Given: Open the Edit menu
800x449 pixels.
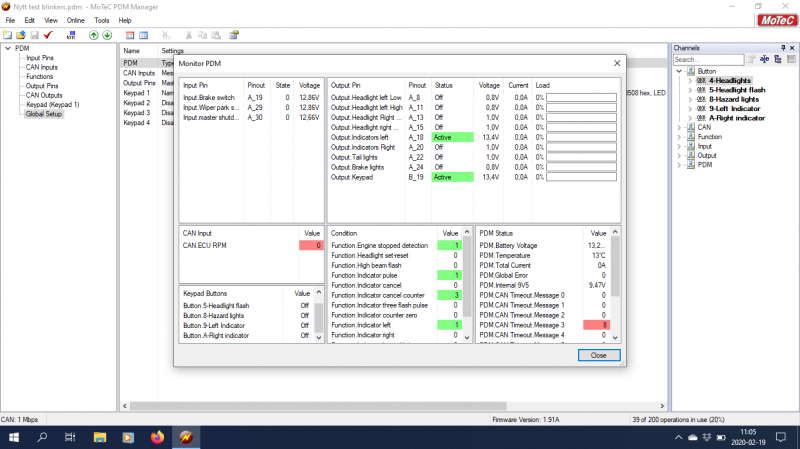Looking at the screenshot, I should coord(30,20).
